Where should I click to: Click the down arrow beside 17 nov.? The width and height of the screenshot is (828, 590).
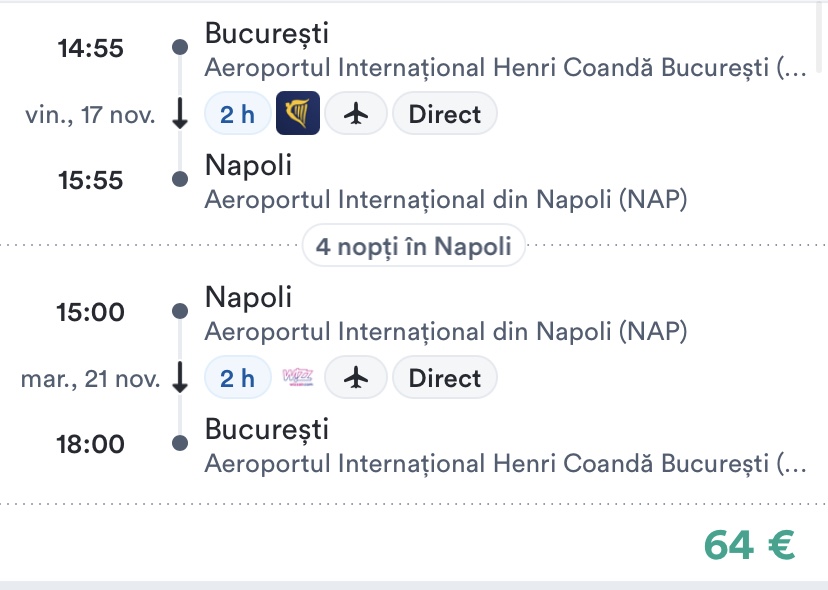[x=180, y=114]
